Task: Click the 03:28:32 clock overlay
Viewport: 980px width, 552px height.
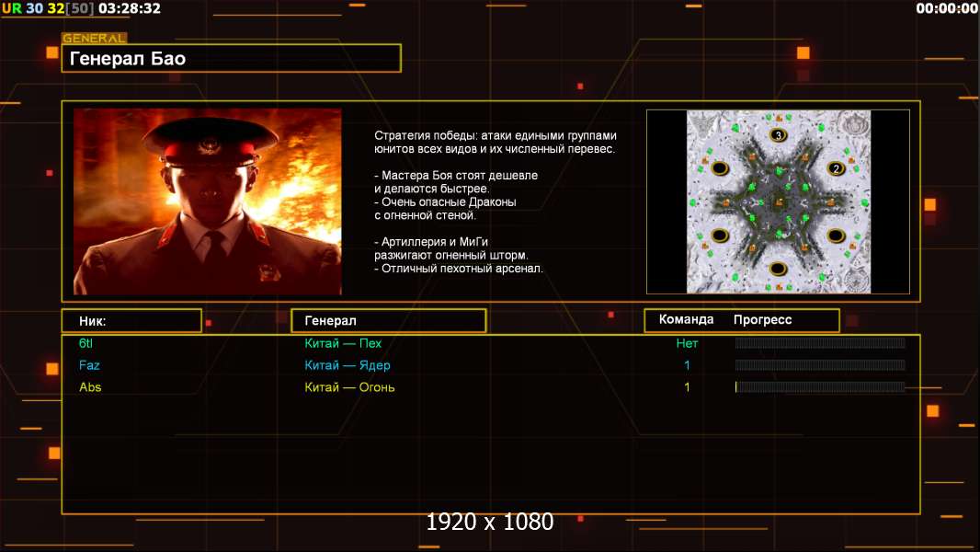Action: (130, 8)
